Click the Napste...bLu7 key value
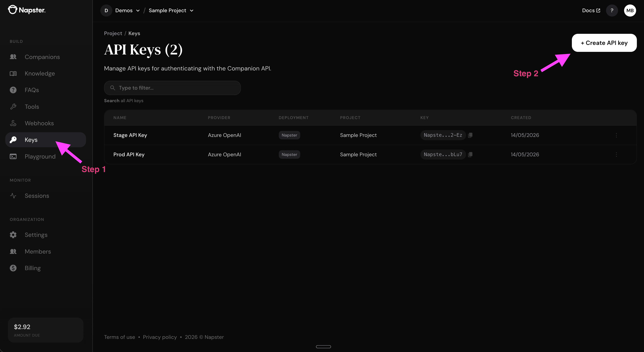Image resolution: width=644 pixels, height=352 pixels. (x=443, y=155)
